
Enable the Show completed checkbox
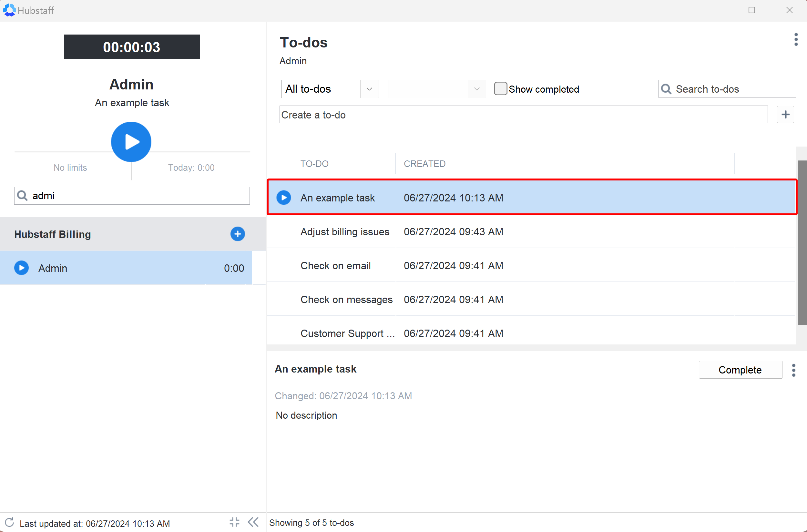500,89
